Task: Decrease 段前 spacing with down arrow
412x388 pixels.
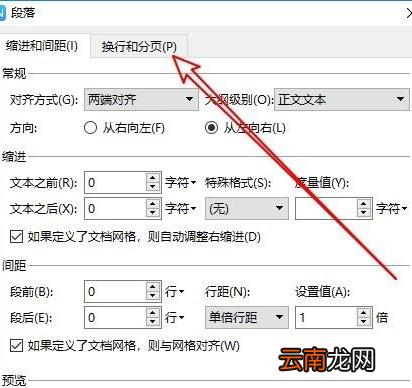Action: pos(153,296)
